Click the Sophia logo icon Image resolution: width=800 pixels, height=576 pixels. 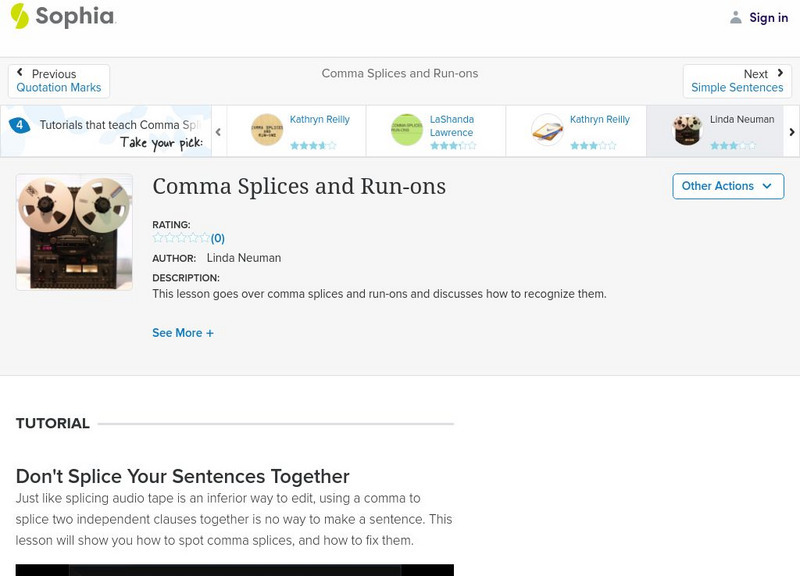tap(19, 16)
